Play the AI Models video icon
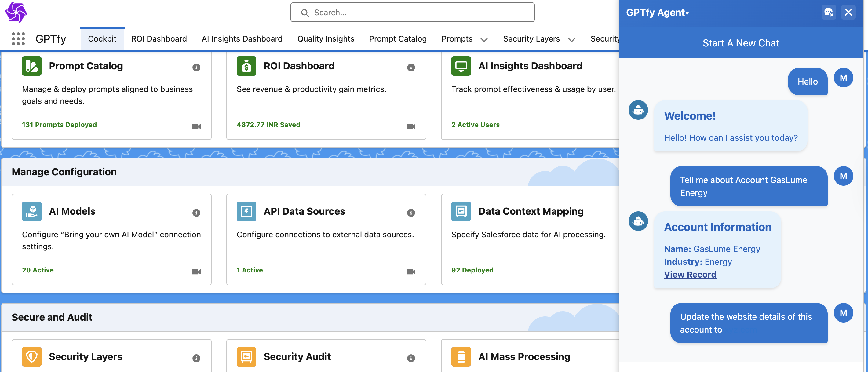This screenshot has width=868, height=372. [x=196, y=272]
